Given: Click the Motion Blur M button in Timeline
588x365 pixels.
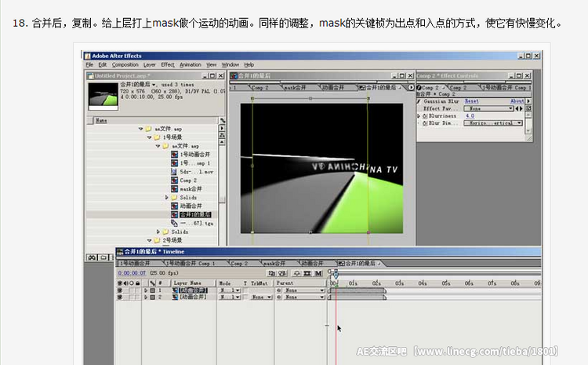Looking at the screenshot, I should [318, 273].
